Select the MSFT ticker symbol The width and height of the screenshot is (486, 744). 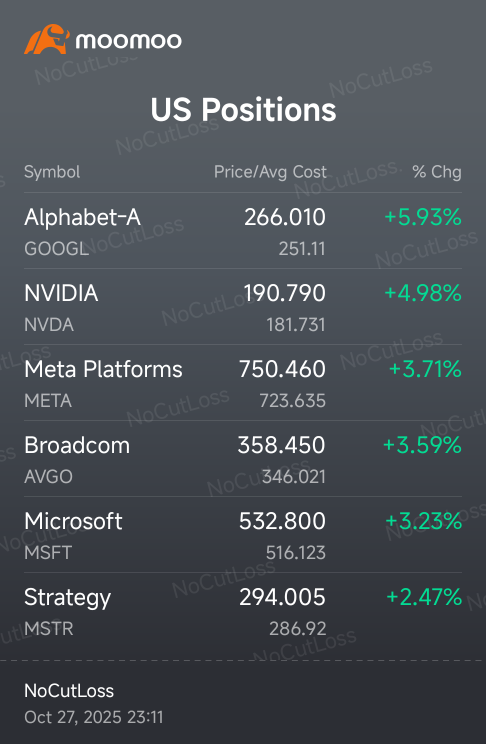click(48, 553)
